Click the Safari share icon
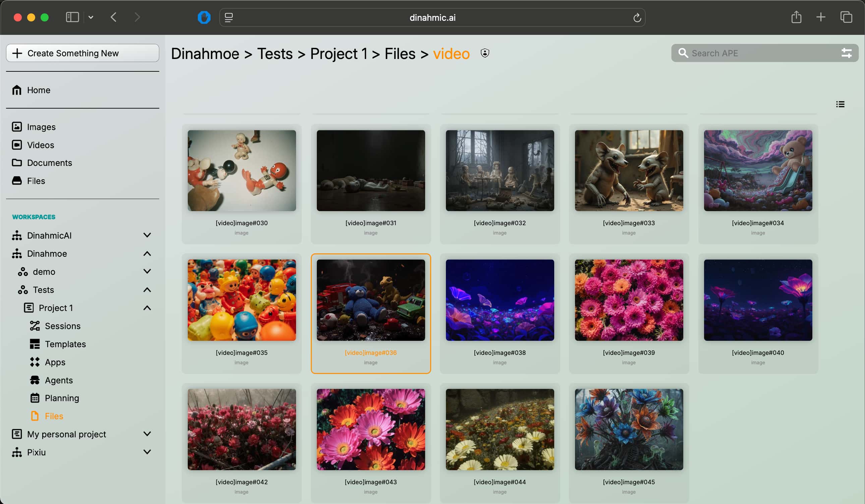Image resolution: width=865 pixels, height=504 pixels. tap(796, 17)
